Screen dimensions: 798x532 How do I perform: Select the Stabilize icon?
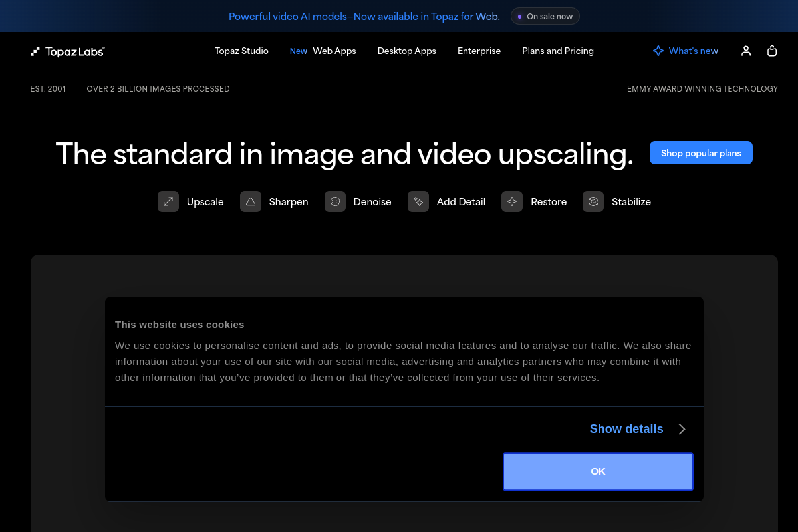click(593, 201)
